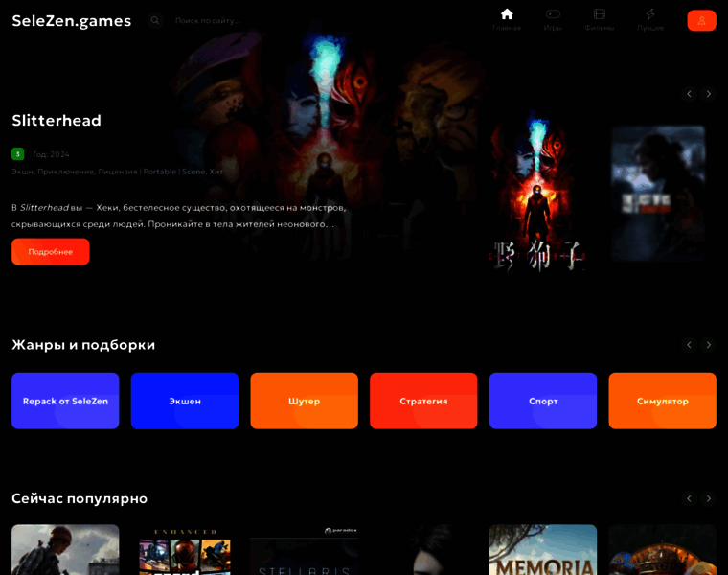Click previous arrow in Сейчас популярно

click(689, 498)
